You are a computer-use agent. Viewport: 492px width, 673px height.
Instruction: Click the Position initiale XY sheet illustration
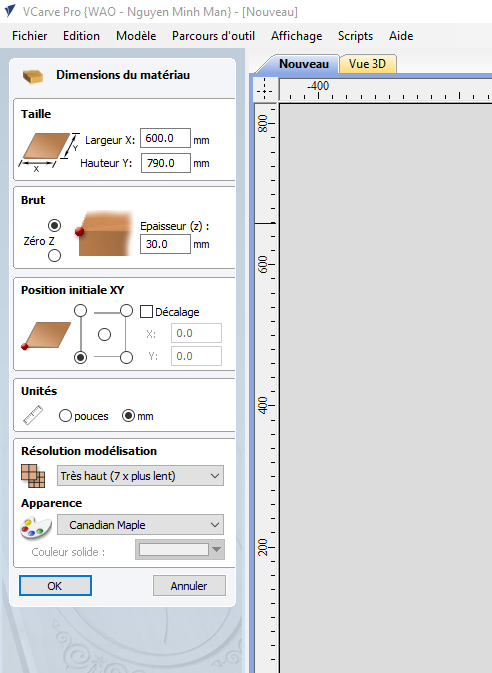(x=46, y=335)
